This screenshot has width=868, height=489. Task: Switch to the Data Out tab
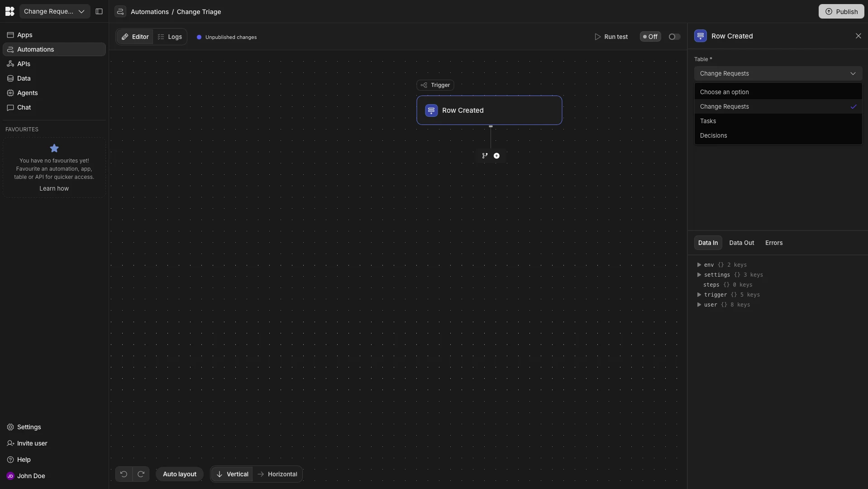[x=741, y=243]
